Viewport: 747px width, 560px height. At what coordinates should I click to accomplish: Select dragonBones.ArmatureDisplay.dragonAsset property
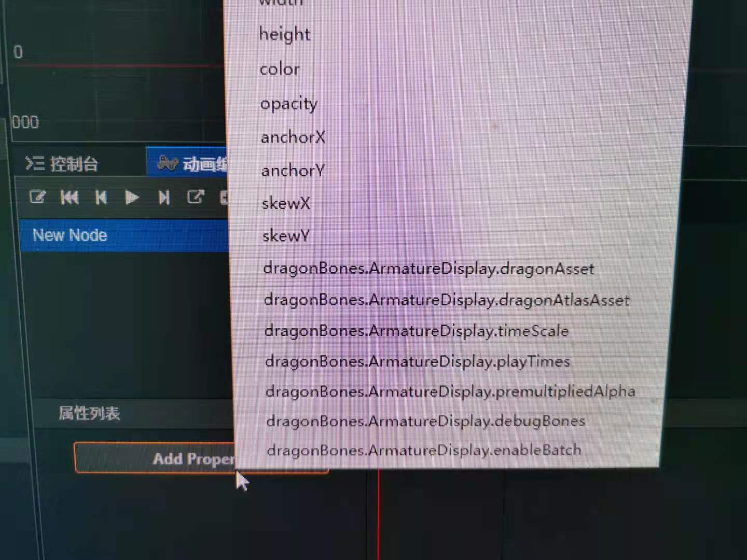[428, 269]
